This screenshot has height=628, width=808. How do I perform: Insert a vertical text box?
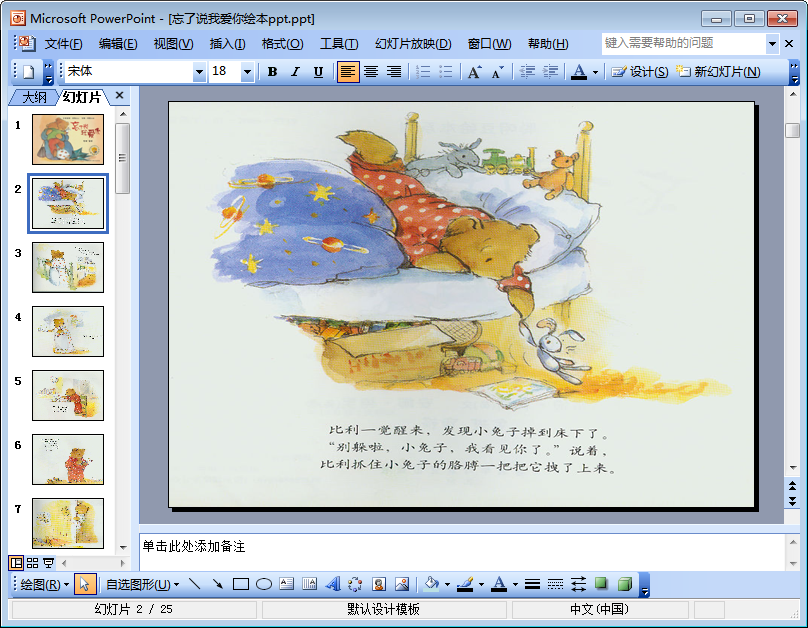[310, 584]
